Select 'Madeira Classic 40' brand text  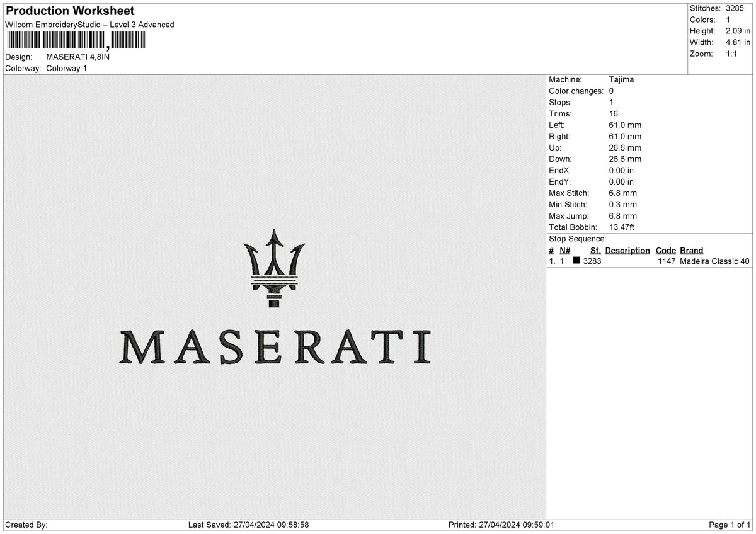click(715, 261)
